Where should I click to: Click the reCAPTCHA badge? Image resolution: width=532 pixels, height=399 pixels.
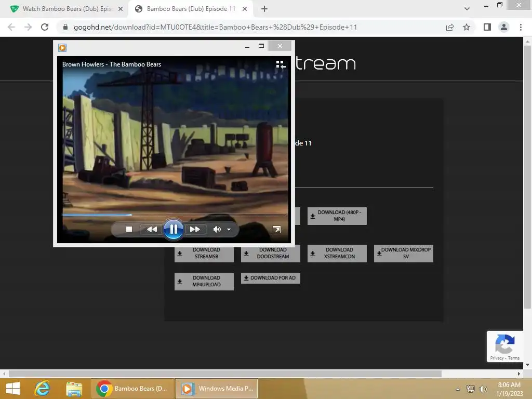point(505,347)
